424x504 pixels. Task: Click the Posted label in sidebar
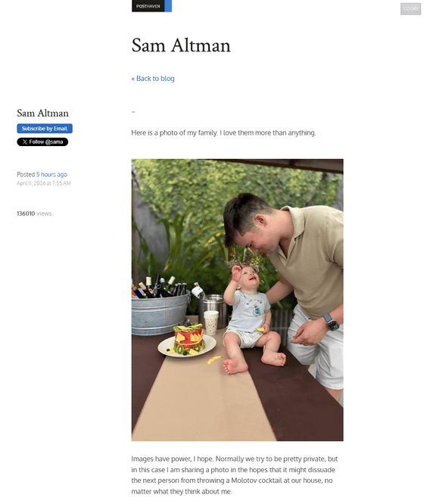(26, 174)
